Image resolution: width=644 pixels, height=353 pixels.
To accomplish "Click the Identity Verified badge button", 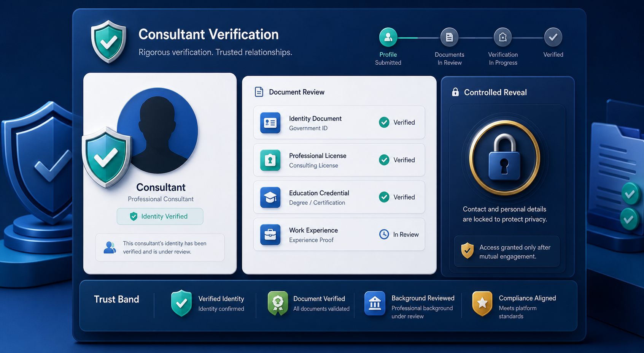I will point(160,216).
